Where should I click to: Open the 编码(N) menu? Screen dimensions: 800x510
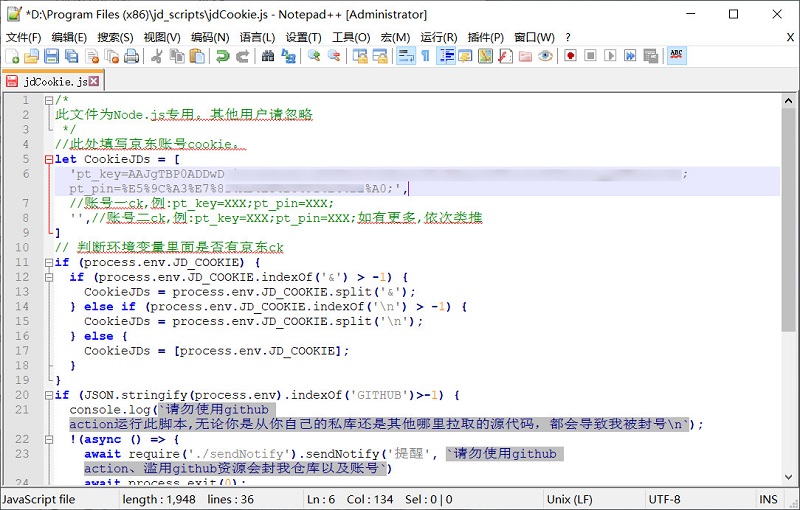[x=210, y=37]
